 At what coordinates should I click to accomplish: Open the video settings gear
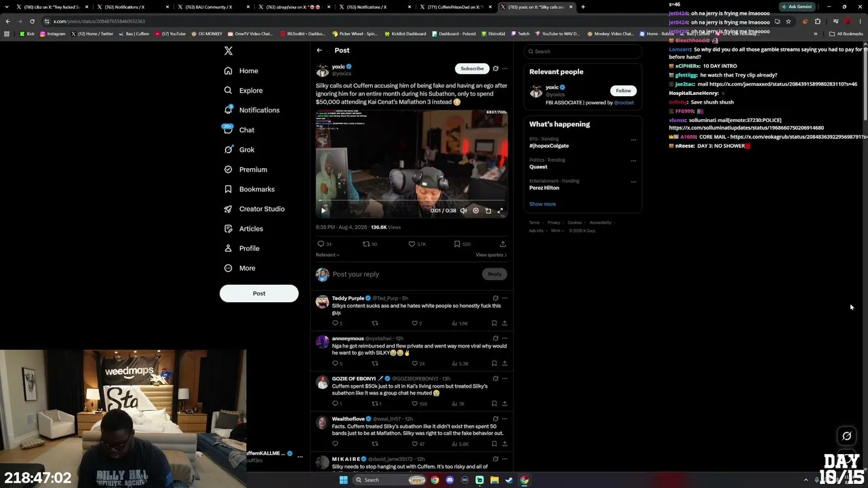475,210
